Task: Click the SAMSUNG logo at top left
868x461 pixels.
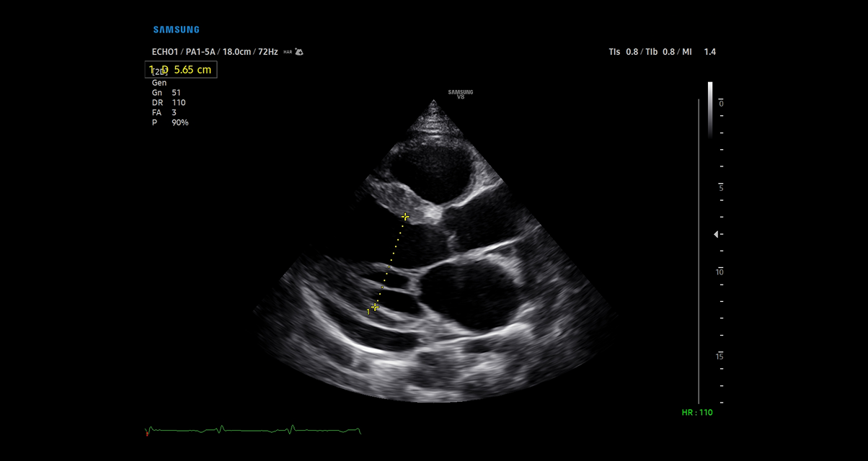Action: pyautogui.click(x=175, y=29)
